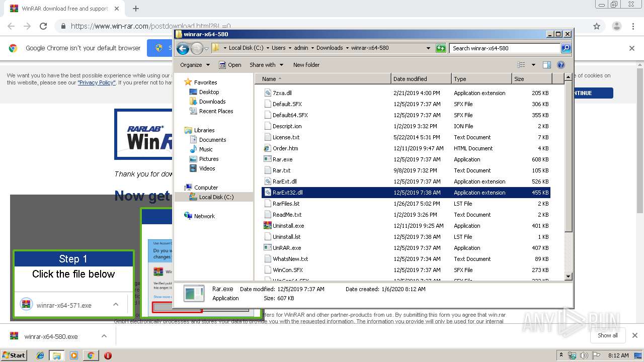Click the Open toolbar button
Screen dimensions: 644x362
coord(230,65)
